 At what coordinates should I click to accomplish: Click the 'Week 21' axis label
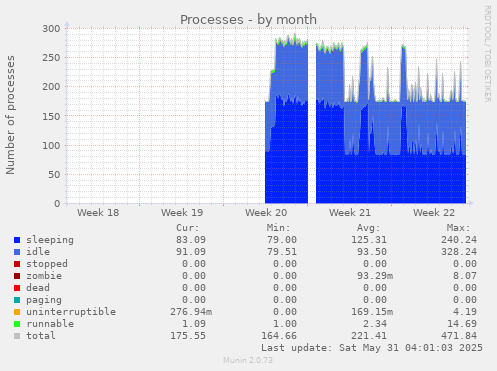[x=350, y=213]
